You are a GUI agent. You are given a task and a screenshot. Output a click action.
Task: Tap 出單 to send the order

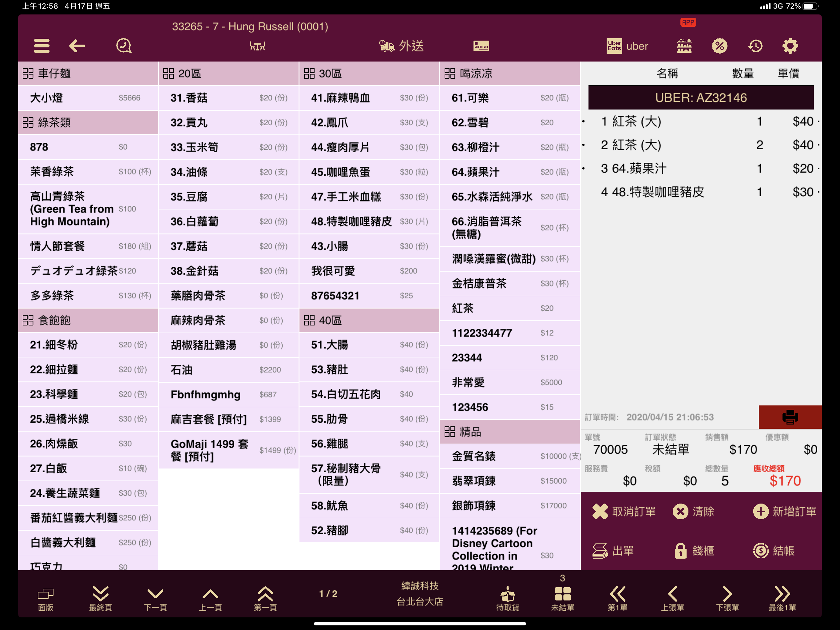coord(613,551)
